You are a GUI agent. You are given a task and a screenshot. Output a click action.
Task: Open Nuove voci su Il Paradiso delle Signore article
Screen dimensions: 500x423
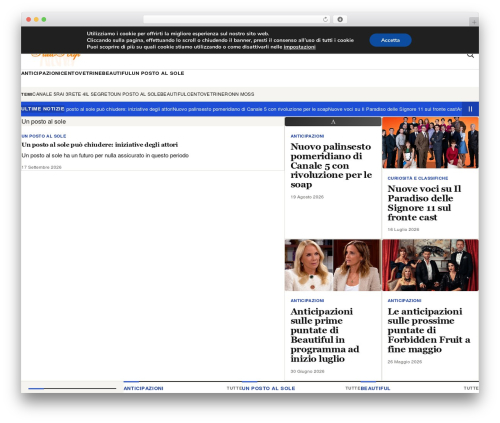pos(424,203)
